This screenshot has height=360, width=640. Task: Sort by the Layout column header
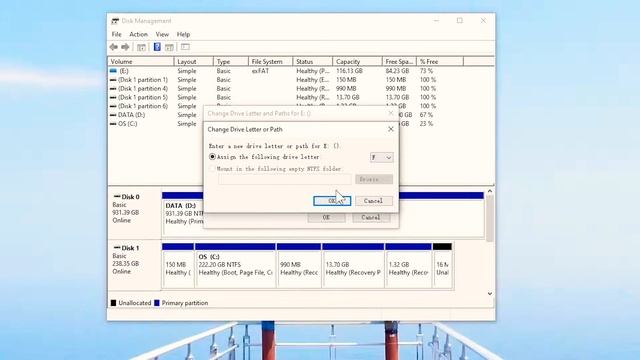tap(194, 62)
